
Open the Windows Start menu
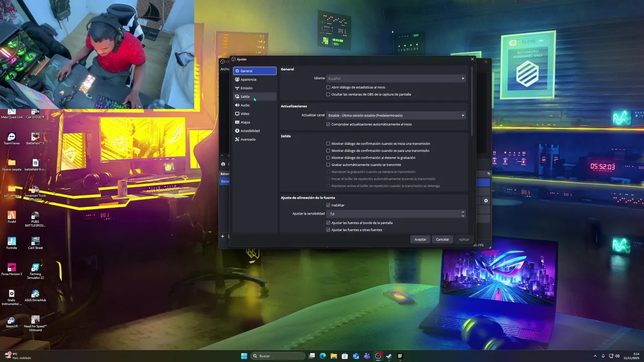tap(244, 356)
